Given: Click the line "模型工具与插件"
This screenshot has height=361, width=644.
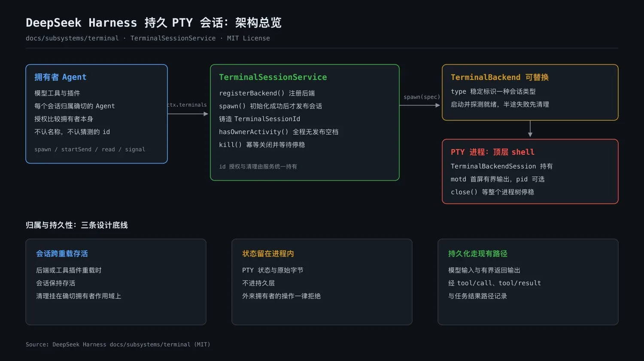Looking at the screenshot, I should tap(57, 93).
